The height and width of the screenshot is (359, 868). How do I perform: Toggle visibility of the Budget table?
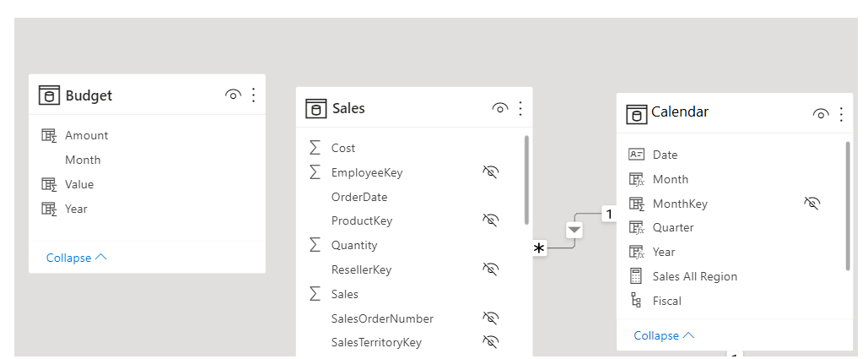pyautogui.click(x=233, y=95)
